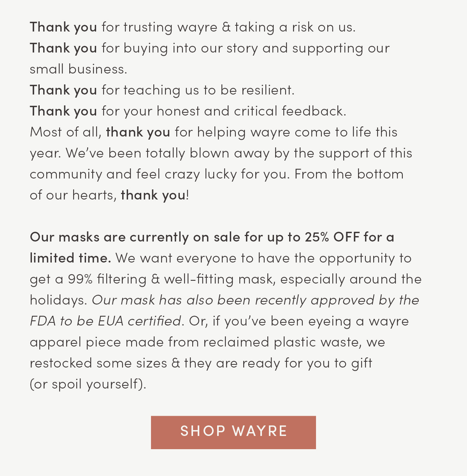Click the 'trusting wayre & taking a risk' line
Image resolution: width=467 pixels, height=476 pixels.
(228, 27)
